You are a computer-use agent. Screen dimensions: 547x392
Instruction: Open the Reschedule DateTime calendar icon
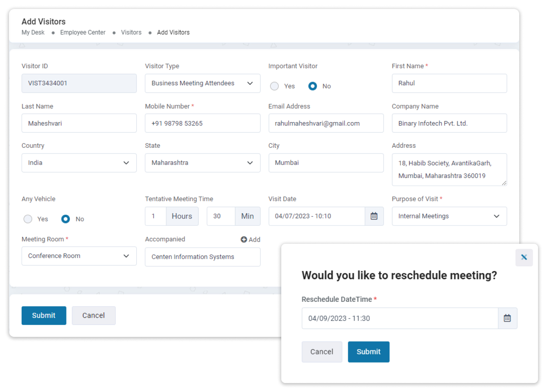point(507,318)
